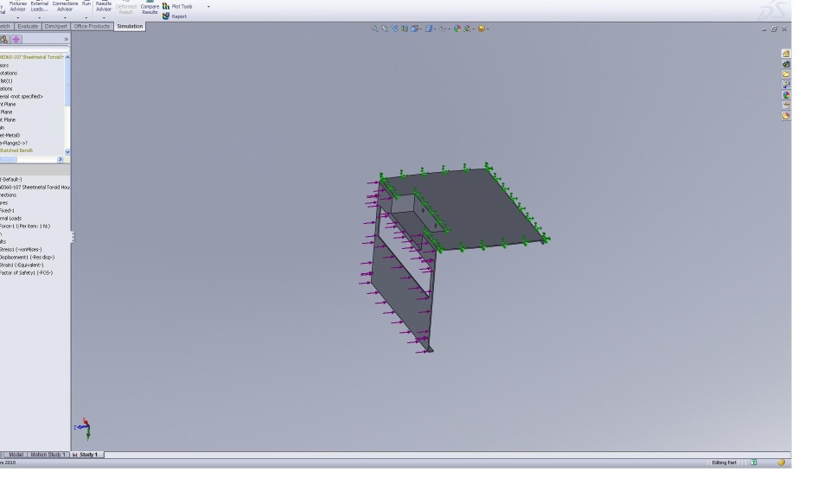Click the Zoom to Fit icon

pos(374,29)
